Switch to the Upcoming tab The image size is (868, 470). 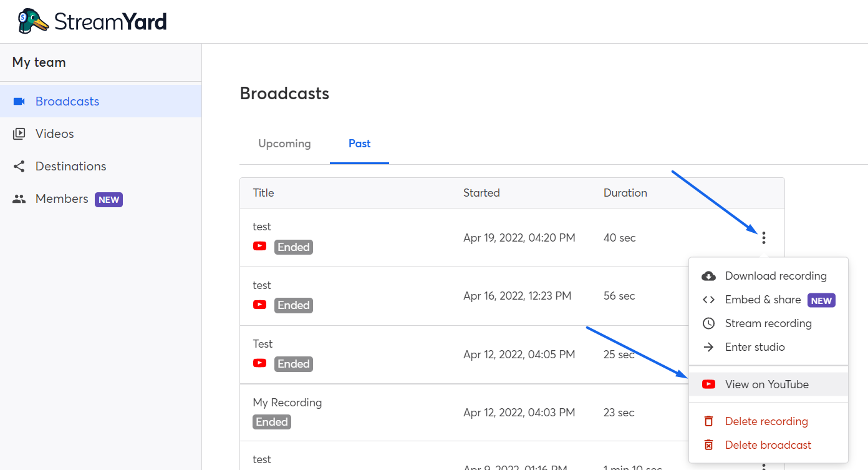pos(284,144)
